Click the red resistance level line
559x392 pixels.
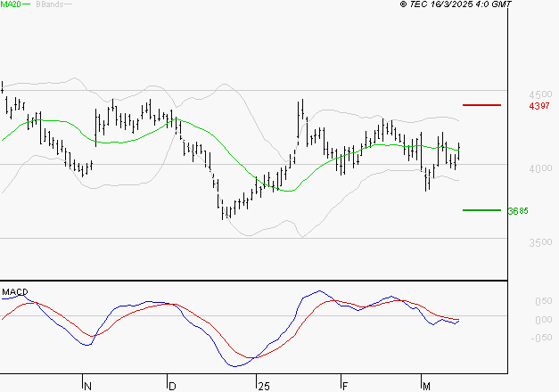[481, 105]
